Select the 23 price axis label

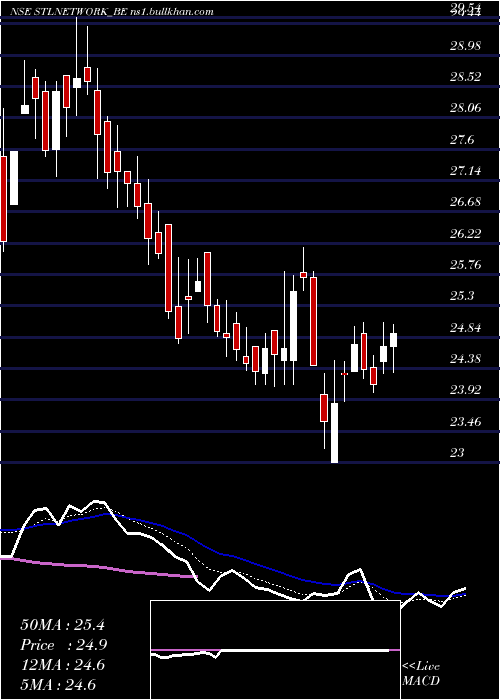pos(457,454)
